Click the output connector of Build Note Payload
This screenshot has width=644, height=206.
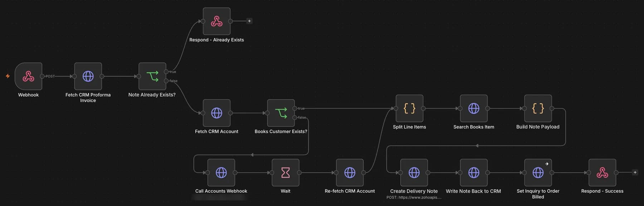[x=552, y=108]
